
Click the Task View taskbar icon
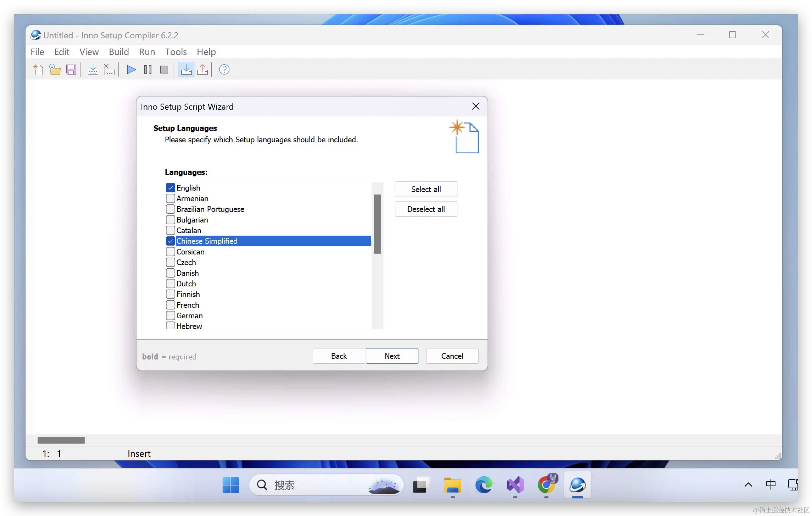421,485
